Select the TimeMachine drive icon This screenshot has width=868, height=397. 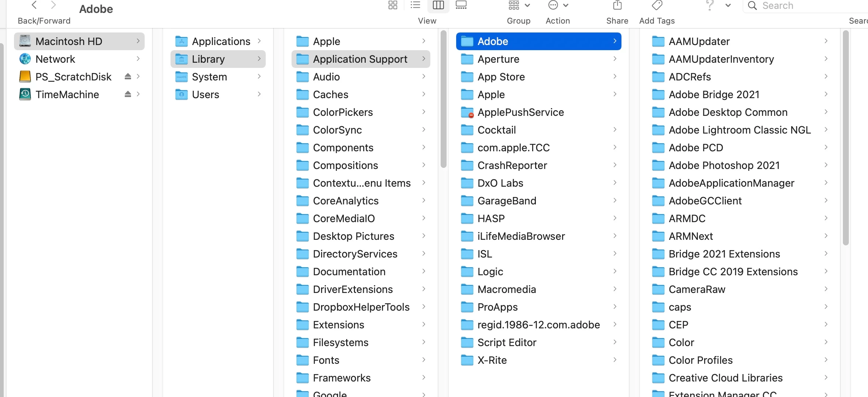(x=25, y=94)
